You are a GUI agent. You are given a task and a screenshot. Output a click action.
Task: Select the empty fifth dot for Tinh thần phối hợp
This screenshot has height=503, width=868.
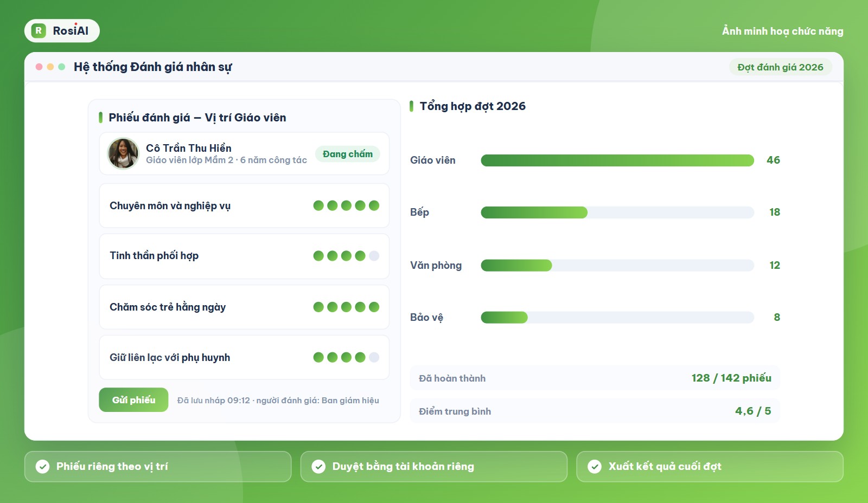[x=374, y=256]
